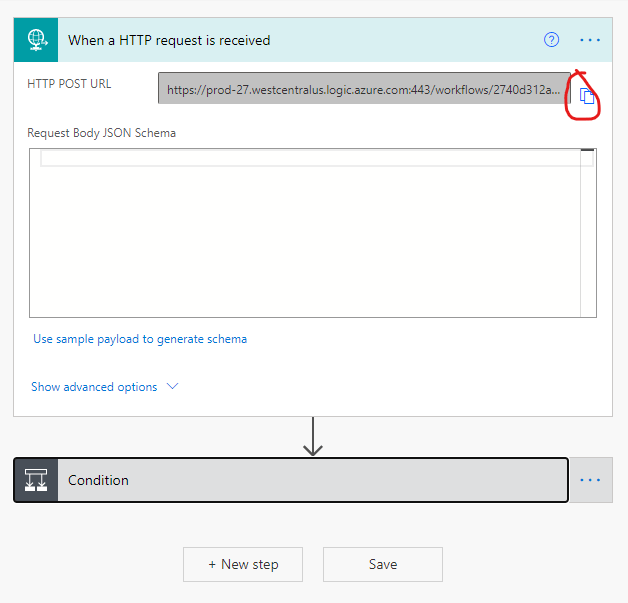Expand the Condition step card
The image size is (628, 603).
tap(300, 480)
